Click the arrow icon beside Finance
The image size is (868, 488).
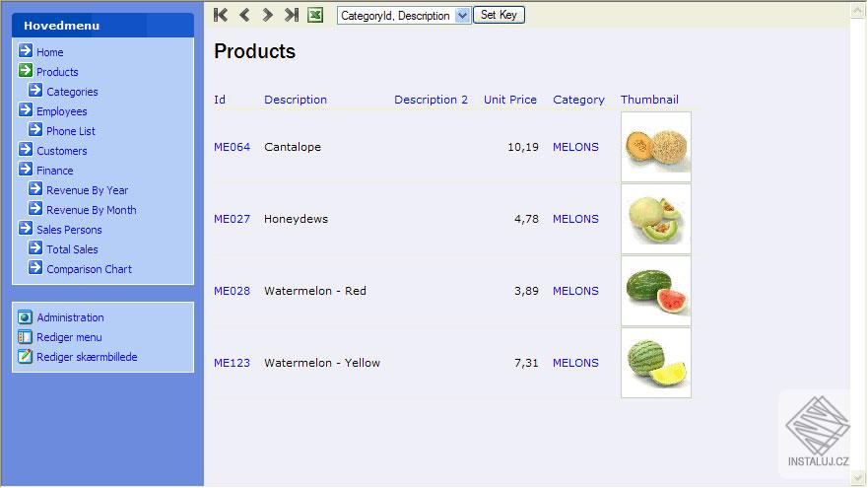click(26, 169)
